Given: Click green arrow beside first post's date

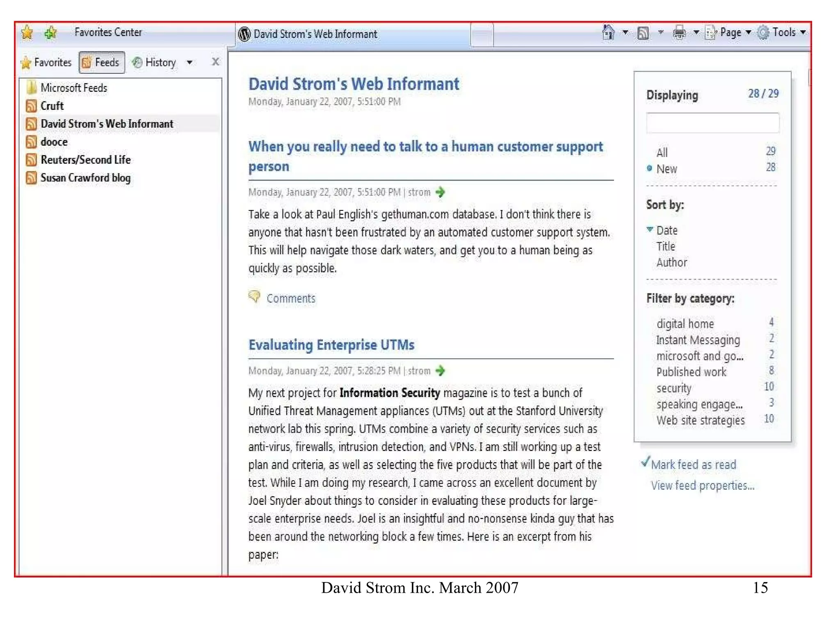Looking at the screenshot, I should click(x=440, y=192).
